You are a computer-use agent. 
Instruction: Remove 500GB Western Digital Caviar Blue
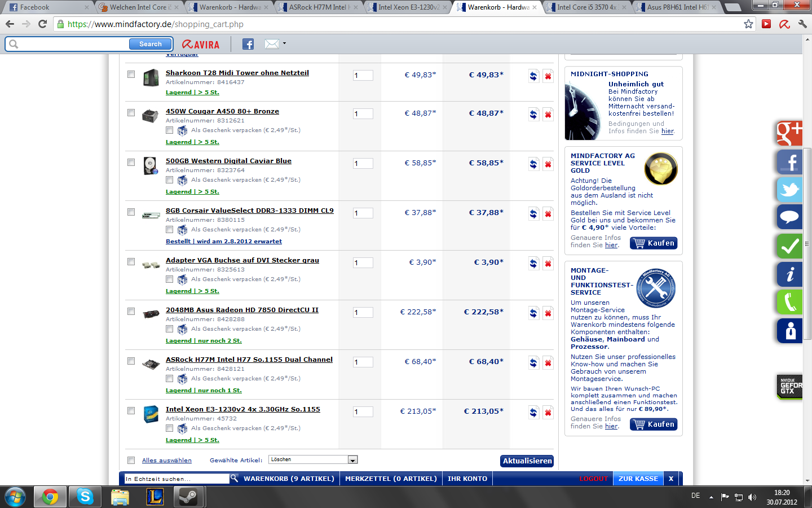(x=548, y=164)
